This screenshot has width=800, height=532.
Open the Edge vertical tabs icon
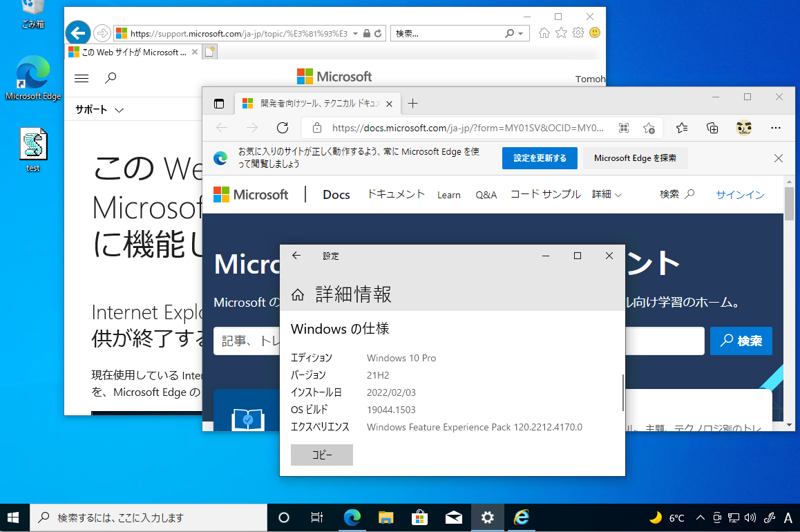pos(219,104)
